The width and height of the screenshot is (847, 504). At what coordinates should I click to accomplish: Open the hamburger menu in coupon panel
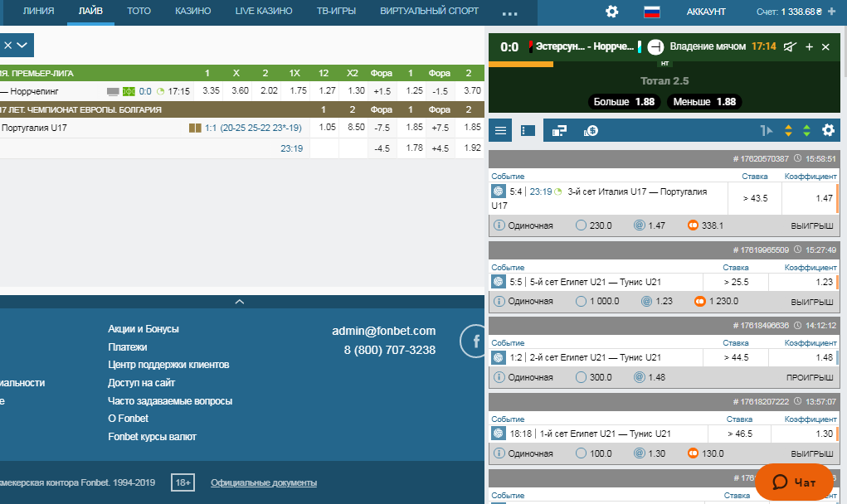tap(501, 131)
